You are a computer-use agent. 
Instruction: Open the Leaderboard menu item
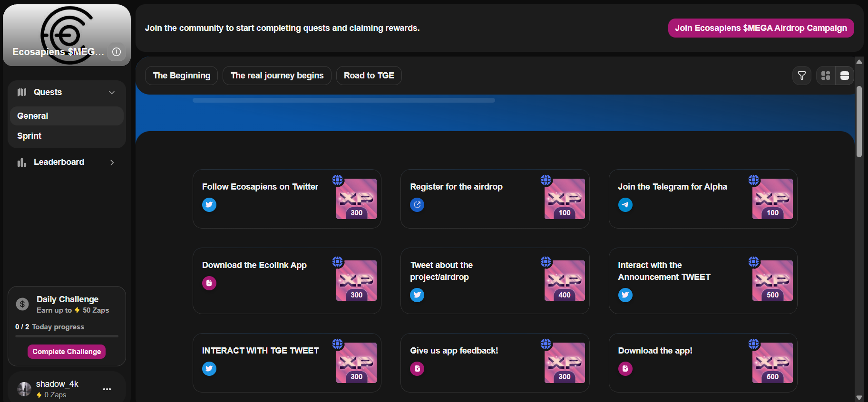tap(67, 162)
